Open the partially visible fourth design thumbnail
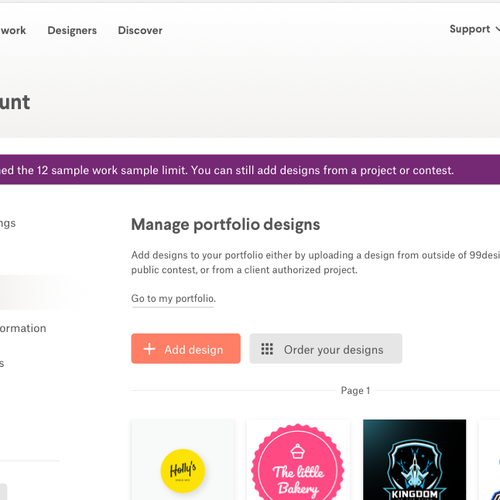Screen dimensions: 500x500 [x=489, y=460]
